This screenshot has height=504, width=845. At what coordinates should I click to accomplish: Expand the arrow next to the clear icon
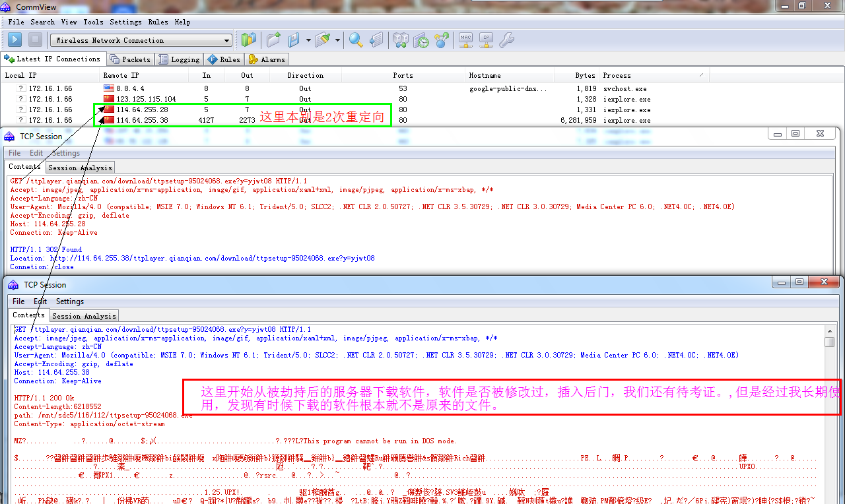337,40
